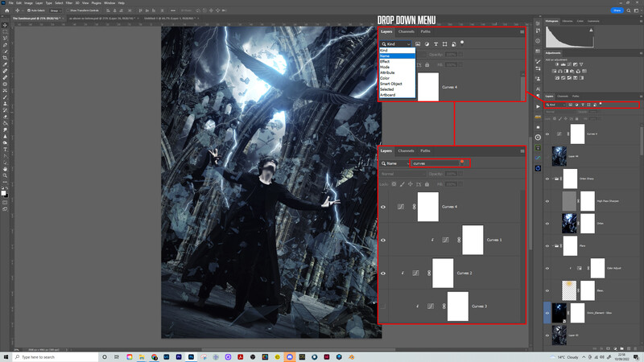Click the search icon next to Share

(x=629, y=10)
